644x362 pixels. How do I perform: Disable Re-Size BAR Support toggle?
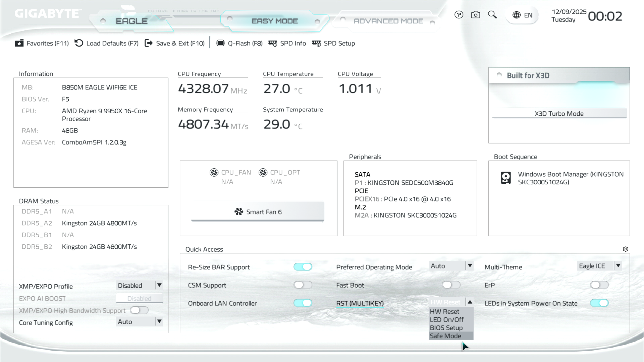(x=303, y=267)
